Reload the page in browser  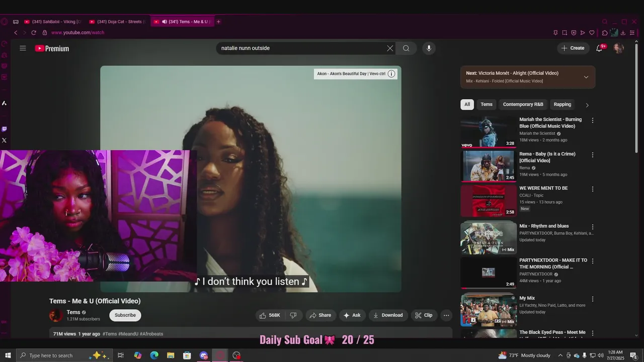tap(34, 33)
